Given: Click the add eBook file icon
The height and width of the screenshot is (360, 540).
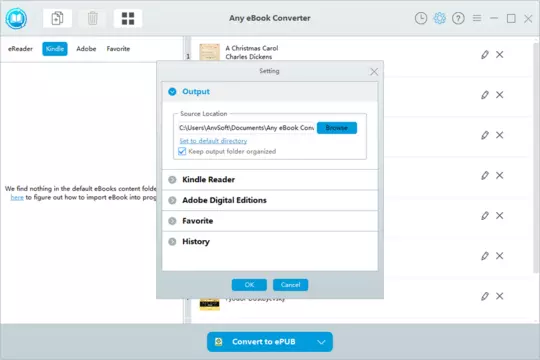Looking at the screenshot, I should click(x=58, y=18).
